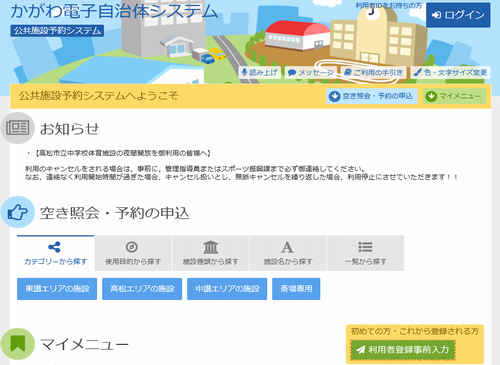Click the bookmark icon beside マイメニュー
The width and height of the screenshot is (500, 365).
(17, 344)
